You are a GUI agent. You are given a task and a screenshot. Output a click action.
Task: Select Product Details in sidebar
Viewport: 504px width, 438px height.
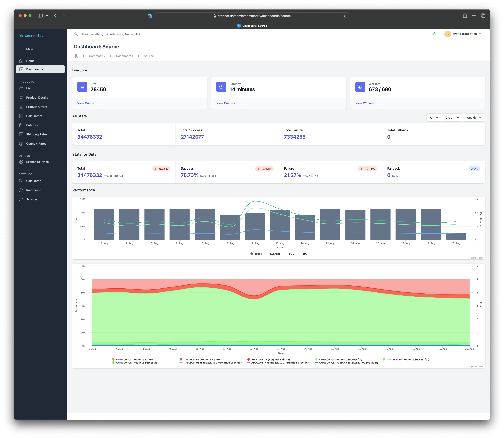40,97
